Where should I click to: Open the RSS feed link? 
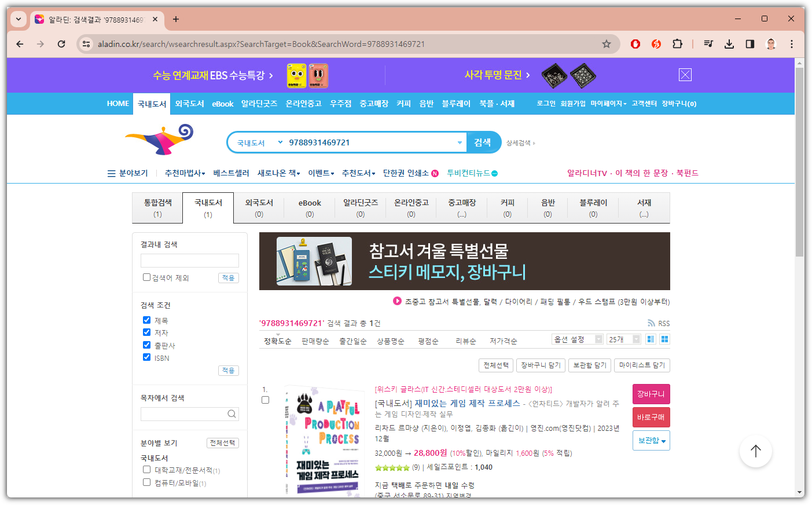[659, 324]
